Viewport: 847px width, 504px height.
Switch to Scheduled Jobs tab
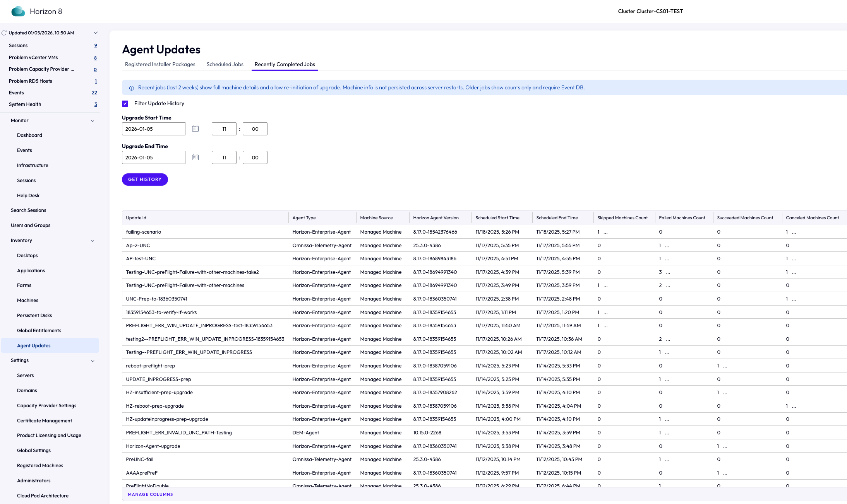coord(225,65)
